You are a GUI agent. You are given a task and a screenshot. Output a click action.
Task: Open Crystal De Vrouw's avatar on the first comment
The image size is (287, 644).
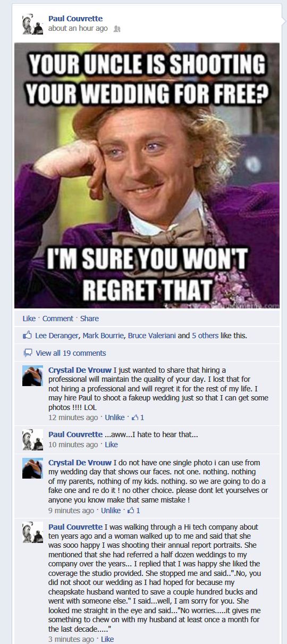click(32, 375)
